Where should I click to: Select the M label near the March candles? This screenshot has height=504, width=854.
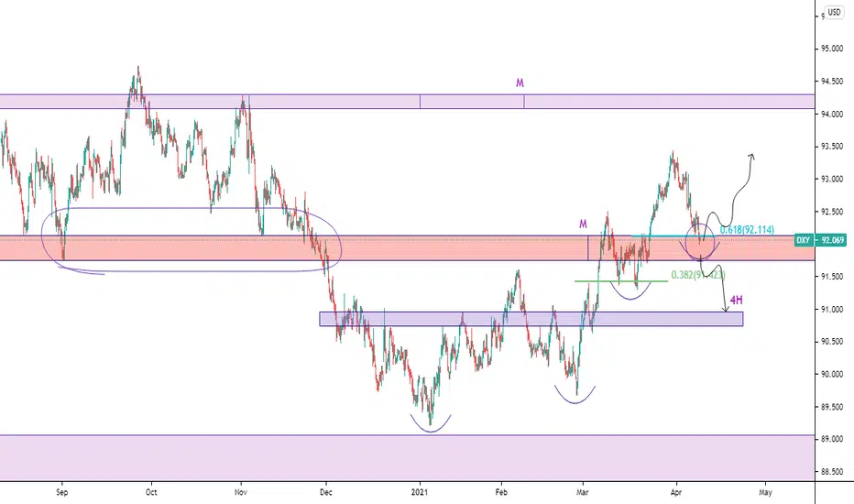(583, 224)
